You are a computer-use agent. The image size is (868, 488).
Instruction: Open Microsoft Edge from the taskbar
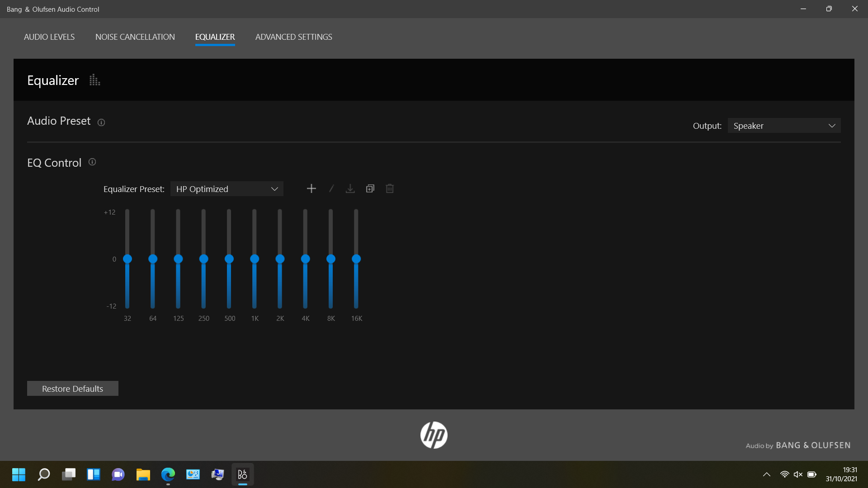pos(168,474)
